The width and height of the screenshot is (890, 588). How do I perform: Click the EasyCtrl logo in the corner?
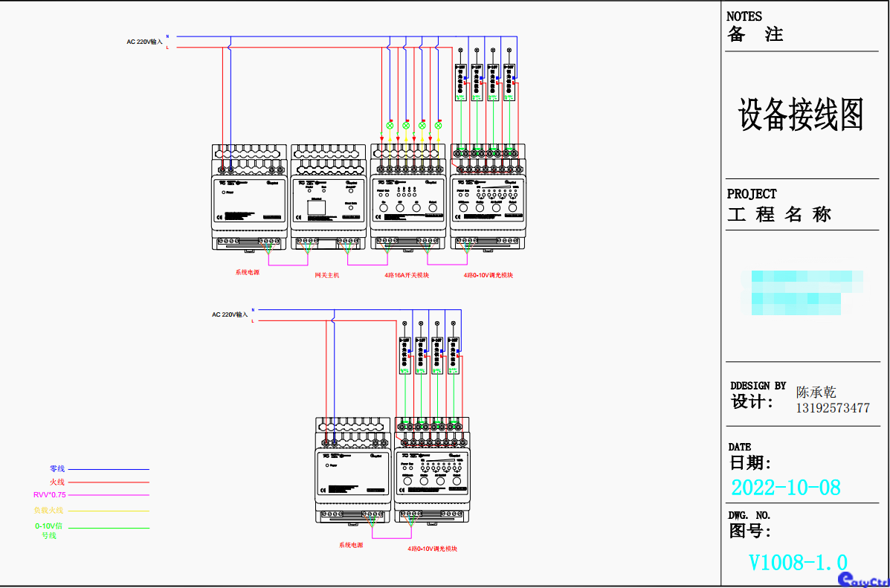(862, 579)
